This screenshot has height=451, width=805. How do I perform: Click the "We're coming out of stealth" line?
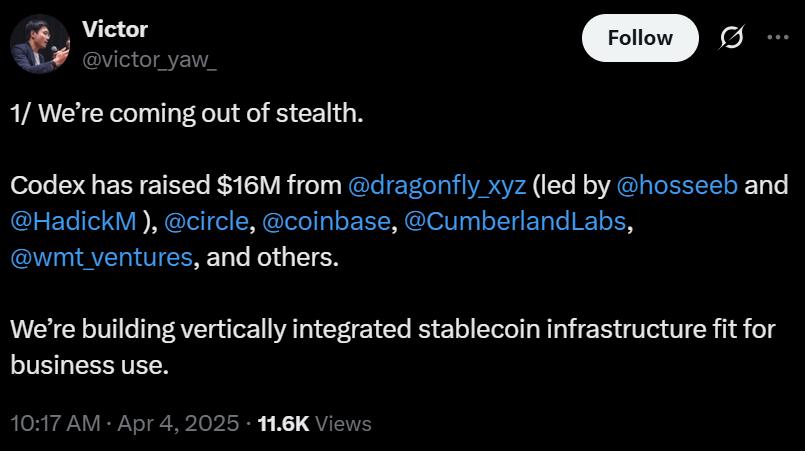(187, 113)
